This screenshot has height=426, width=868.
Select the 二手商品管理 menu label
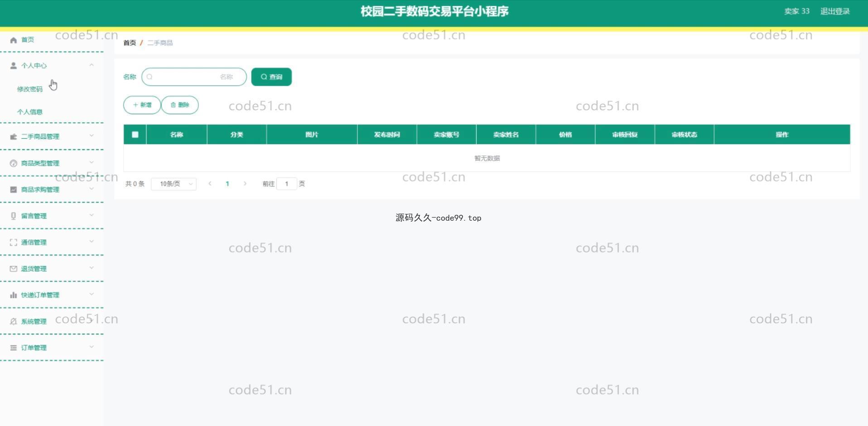point(40,136)
